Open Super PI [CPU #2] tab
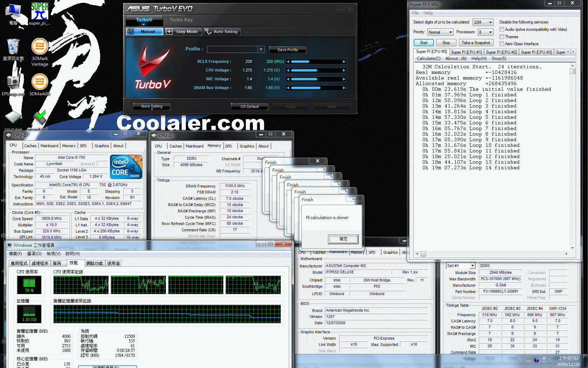 coord(501,52)
